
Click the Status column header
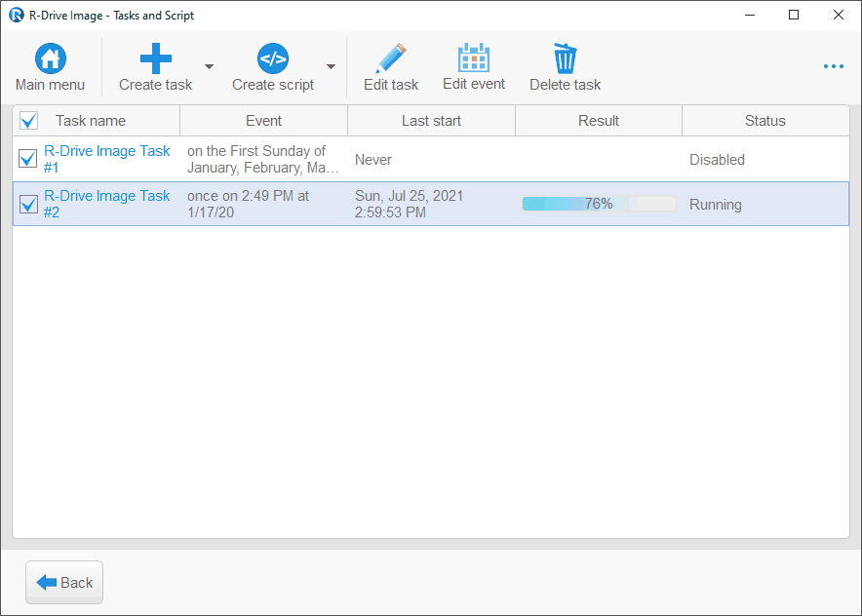coord(764,121)
